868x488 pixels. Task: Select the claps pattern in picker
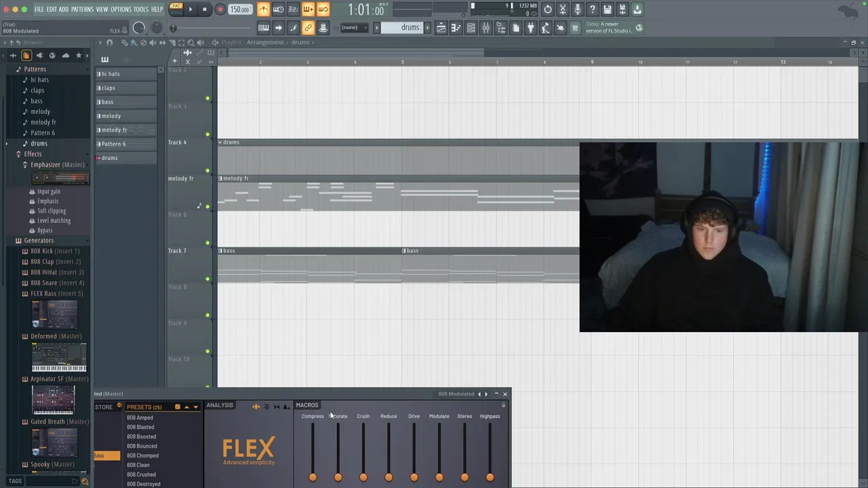[126, 88]
